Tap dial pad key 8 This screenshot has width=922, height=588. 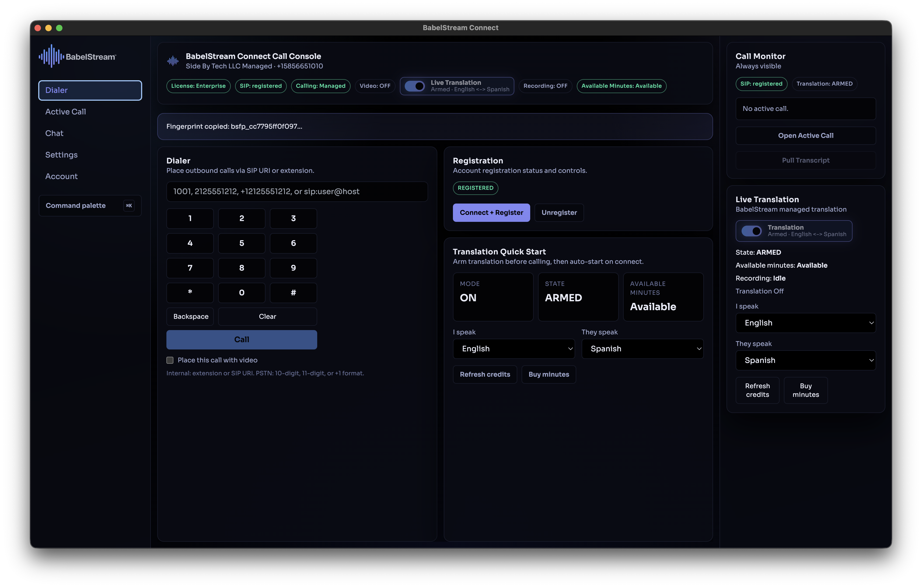pyautogui.click(x=242, y=268)
